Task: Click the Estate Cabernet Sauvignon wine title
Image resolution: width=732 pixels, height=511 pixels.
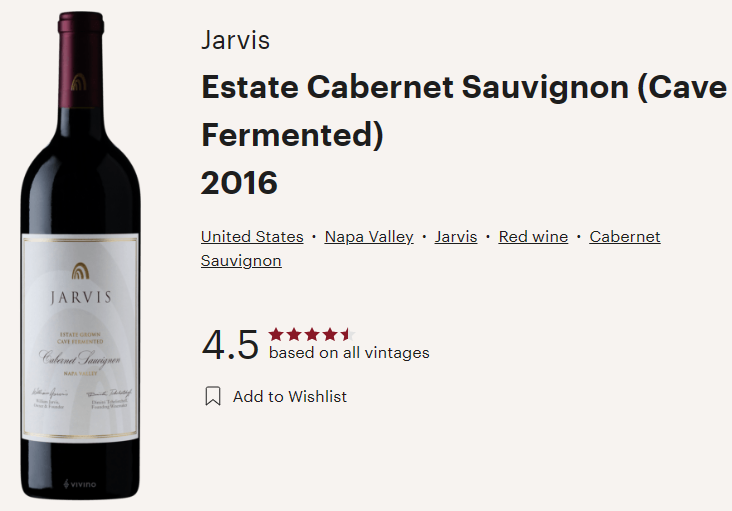Action: click(x=464, y=111)
